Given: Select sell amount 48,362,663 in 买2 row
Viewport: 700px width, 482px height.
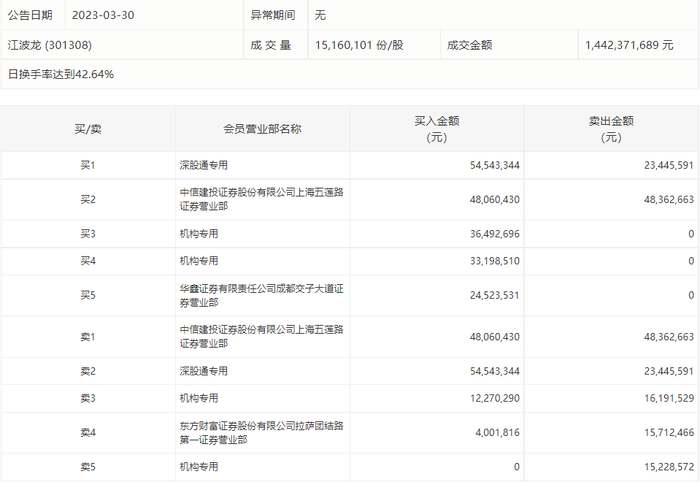Looking at the screenshot, I should 669,199.
